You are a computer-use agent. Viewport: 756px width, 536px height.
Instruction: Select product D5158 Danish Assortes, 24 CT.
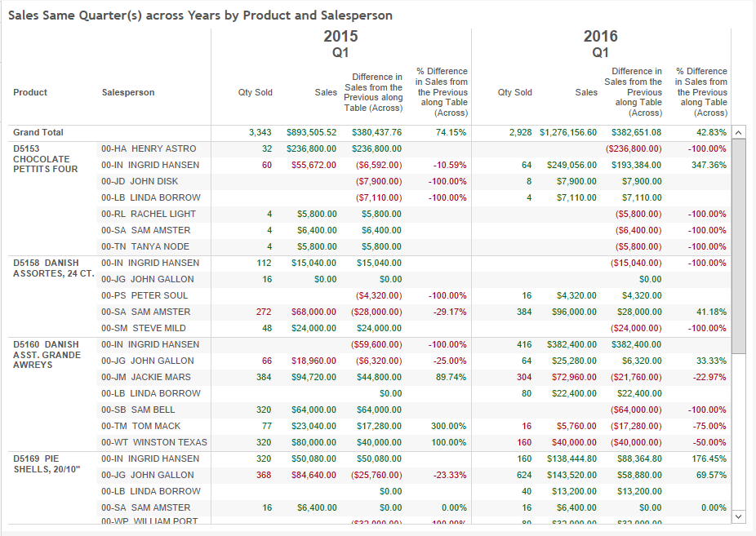pos(54,268)
